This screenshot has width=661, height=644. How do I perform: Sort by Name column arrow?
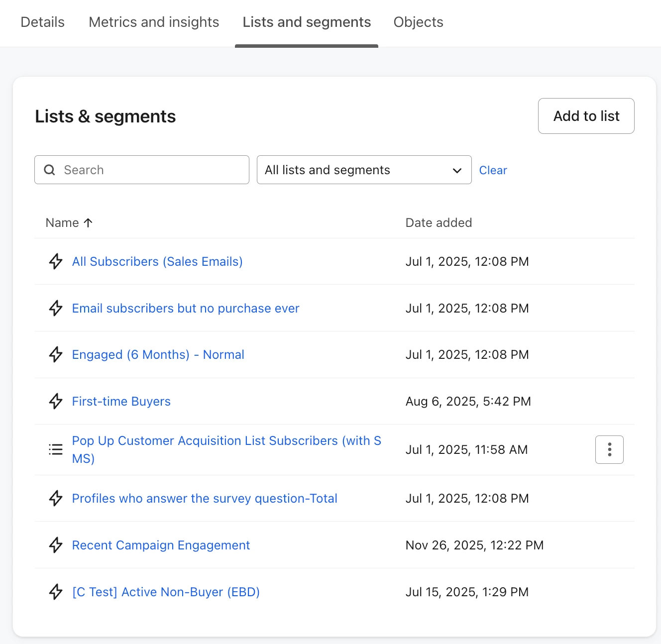[88, 223]
